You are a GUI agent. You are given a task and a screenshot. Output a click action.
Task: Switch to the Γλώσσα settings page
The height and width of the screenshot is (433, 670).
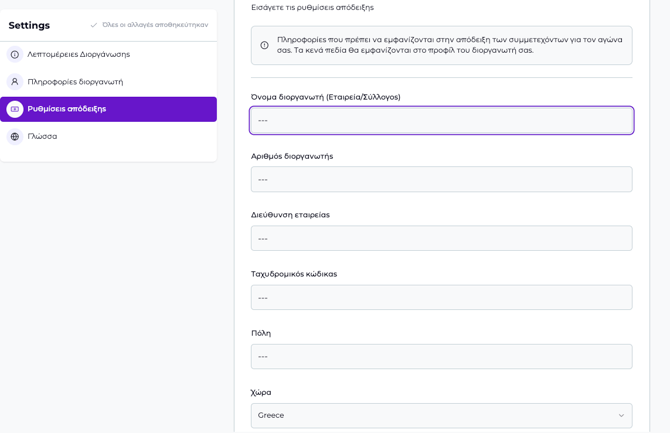(42, 136)
